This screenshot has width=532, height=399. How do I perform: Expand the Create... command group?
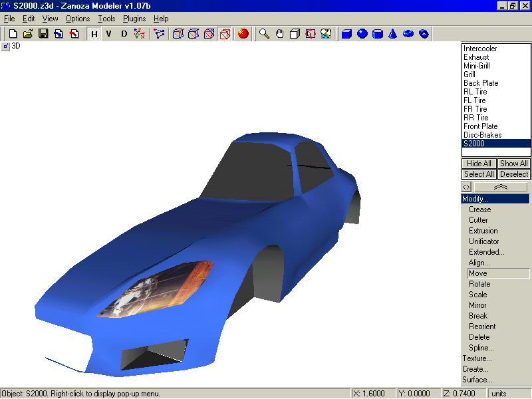[475, 369]
